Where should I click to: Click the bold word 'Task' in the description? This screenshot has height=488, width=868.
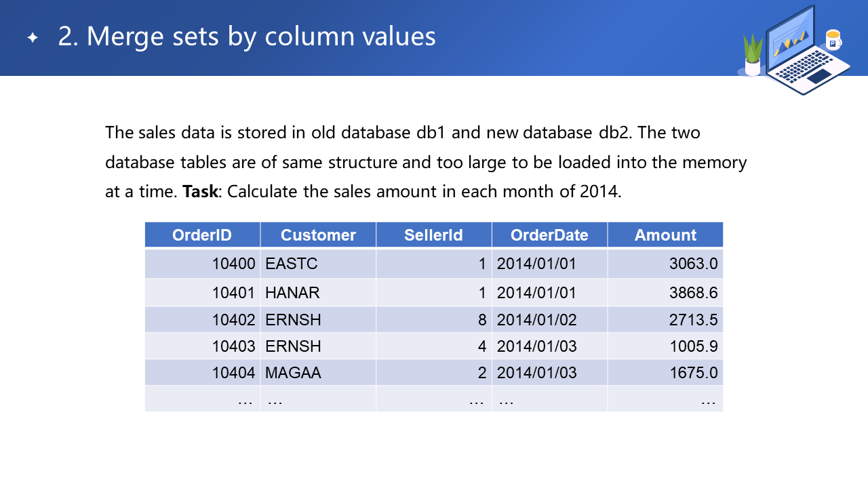click(200, 192)
